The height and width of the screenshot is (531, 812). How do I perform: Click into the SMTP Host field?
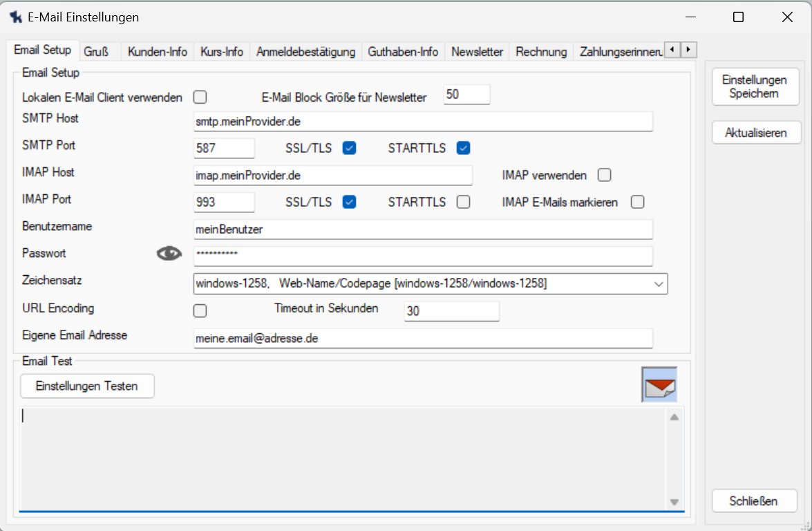(423, 122)
